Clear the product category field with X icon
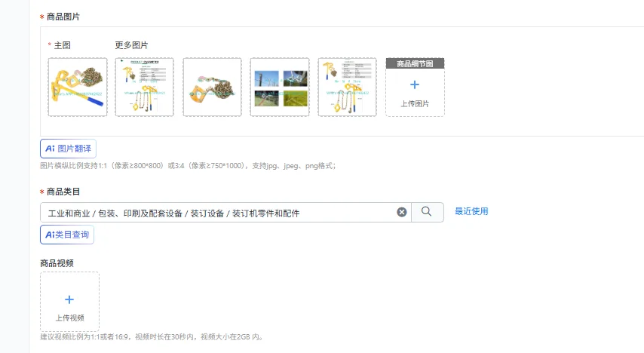Viewport: 644px width, 353px height. (x=402, y=212)
